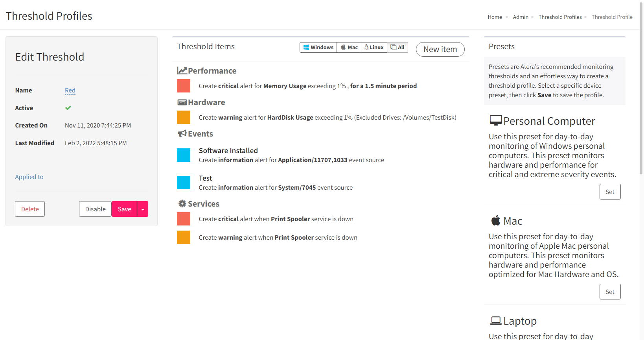Open the Memory Usage critical alert item
Viewport: 644px width, 340px height.
tap(307, 86)
